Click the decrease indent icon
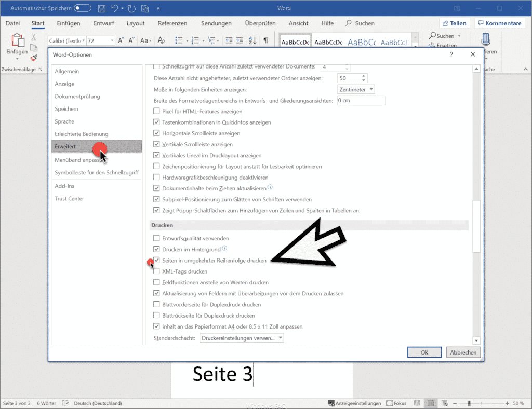532x409 pixels. click(229, 40)
